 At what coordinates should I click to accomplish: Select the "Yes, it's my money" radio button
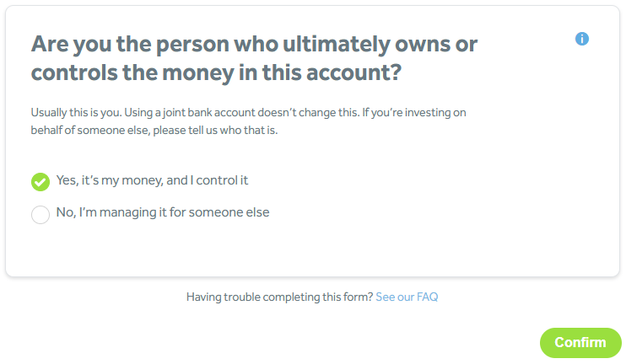pyautogui.click(x=40, y=181)
